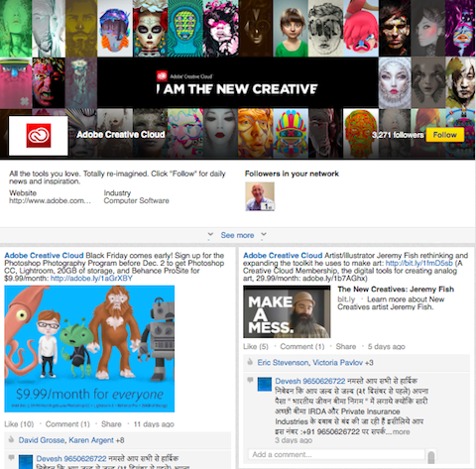
Task: Open the $9.99/month for everyone image
Action: tap(89, 349)
